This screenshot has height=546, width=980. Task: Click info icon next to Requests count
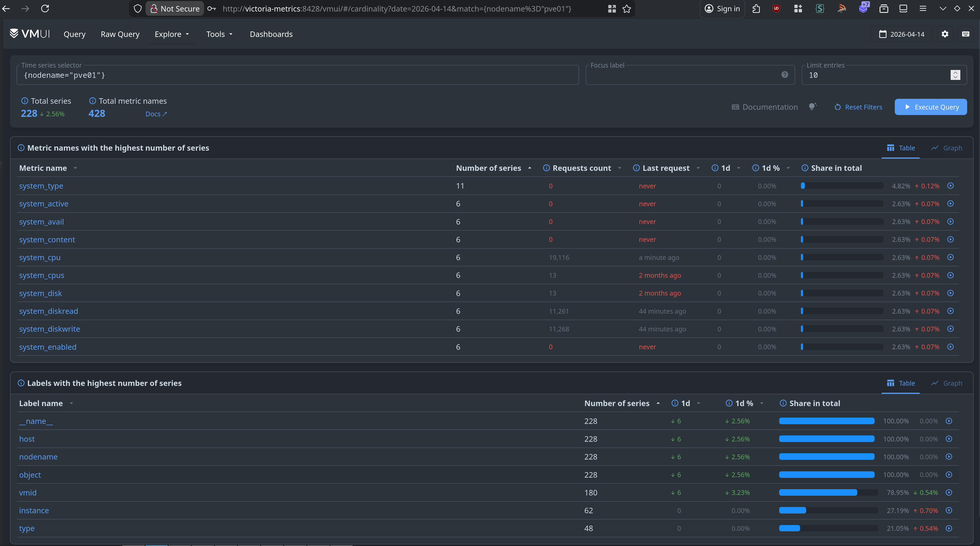click(546, 168)
